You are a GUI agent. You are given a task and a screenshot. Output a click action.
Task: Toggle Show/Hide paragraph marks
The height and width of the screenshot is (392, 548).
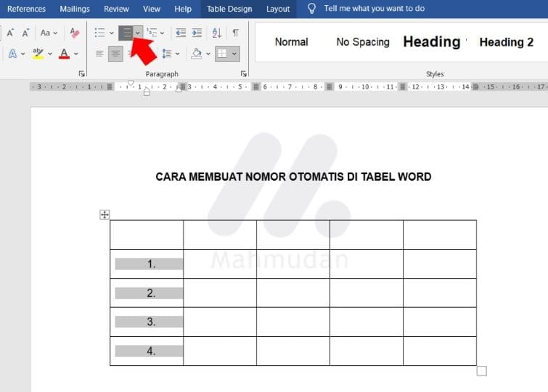235,33
